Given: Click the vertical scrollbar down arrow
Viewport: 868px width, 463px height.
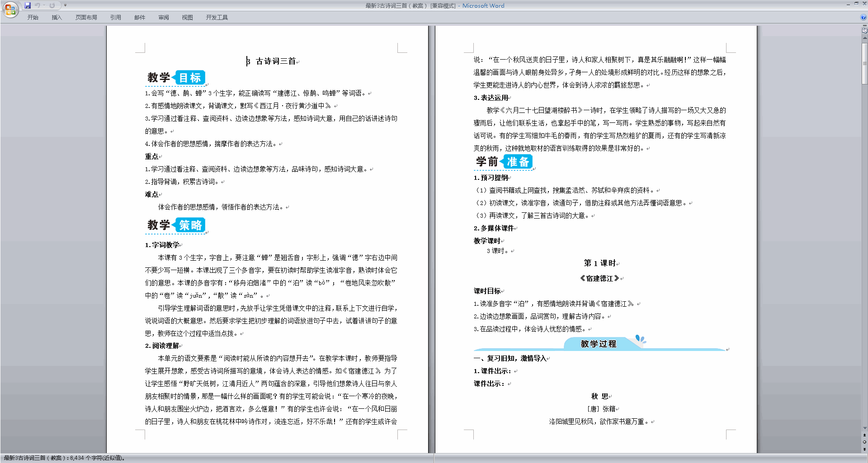Looking at the screenshot, I should coord(865,428).
